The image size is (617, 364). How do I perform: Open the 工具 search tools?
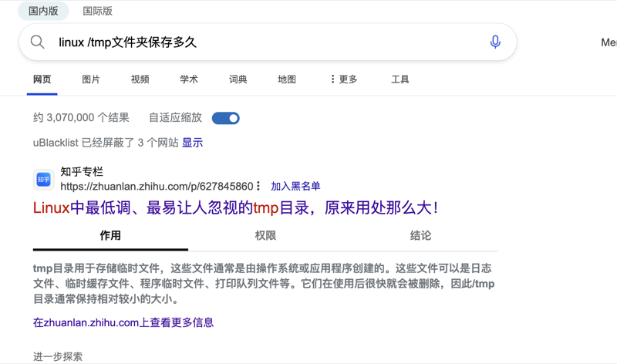coord(400,79)
